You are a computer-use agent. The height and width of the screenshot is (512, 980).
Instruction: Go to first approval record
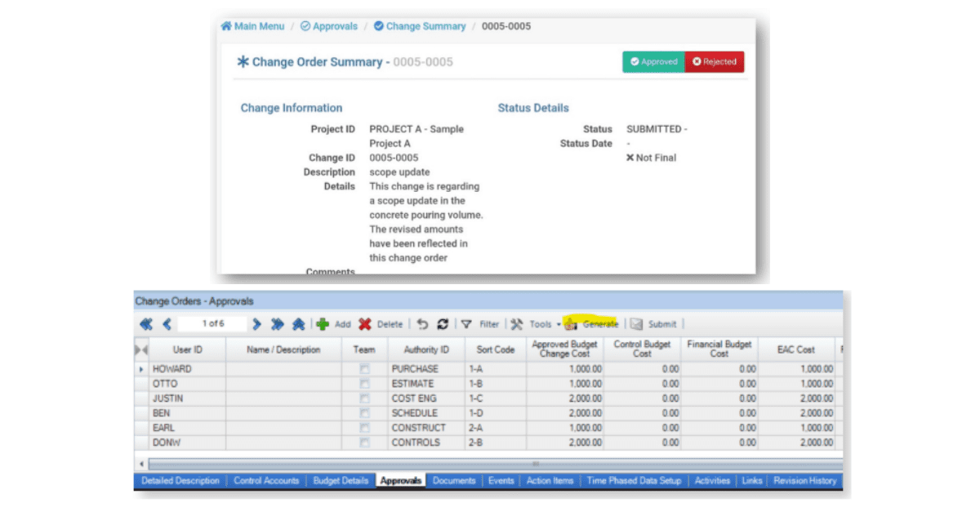145,324
